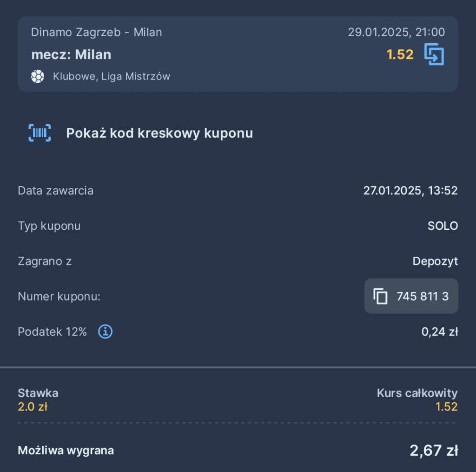Tap 'Klubowe, Liga Mistrzów' league label
Viewport: 476px width, 472px height.
tap(112, 77)
